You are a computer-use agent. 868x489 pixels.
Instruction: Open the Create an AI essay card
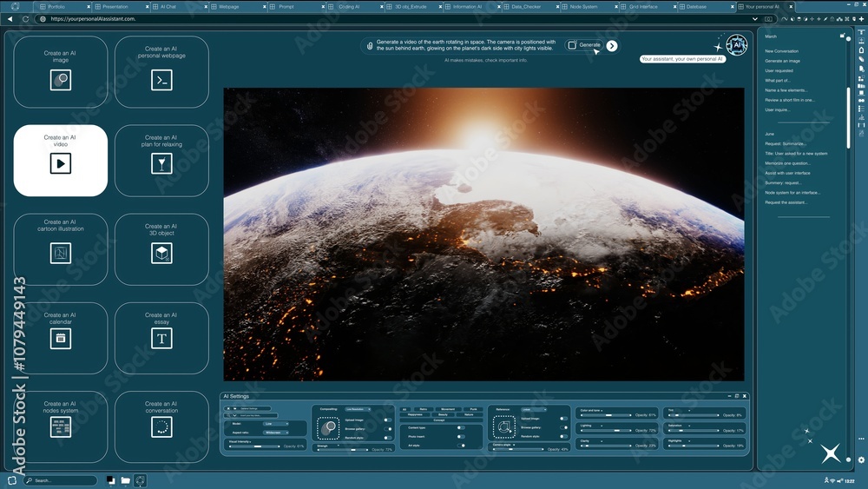[x=161, y=338]
